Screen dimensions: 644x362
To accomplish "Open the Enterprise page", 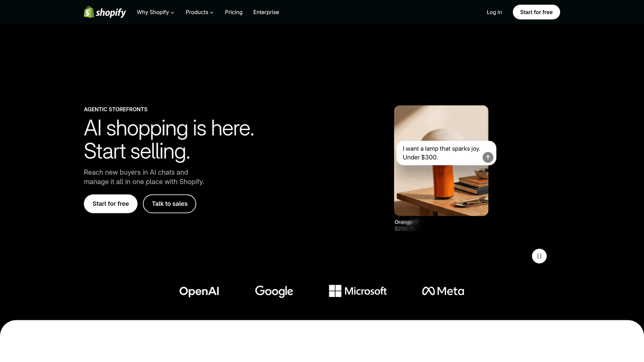I will [x=266, y=12].
